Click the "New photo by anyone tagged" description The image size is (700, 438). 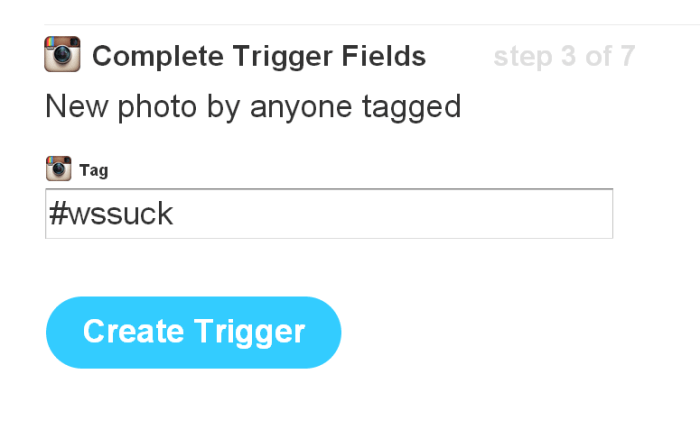253,106
